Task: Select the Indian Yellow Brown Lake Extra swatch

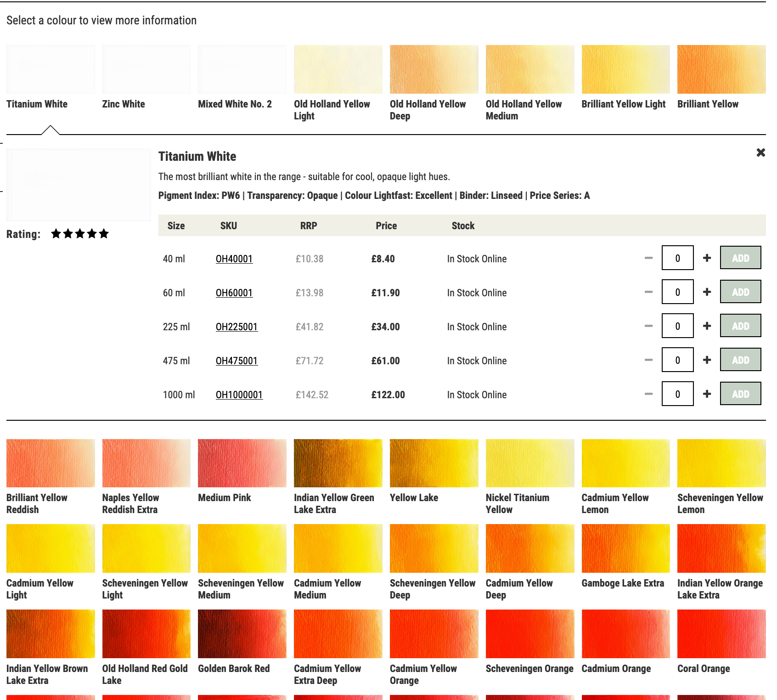Action: click(x=51, y=634)
